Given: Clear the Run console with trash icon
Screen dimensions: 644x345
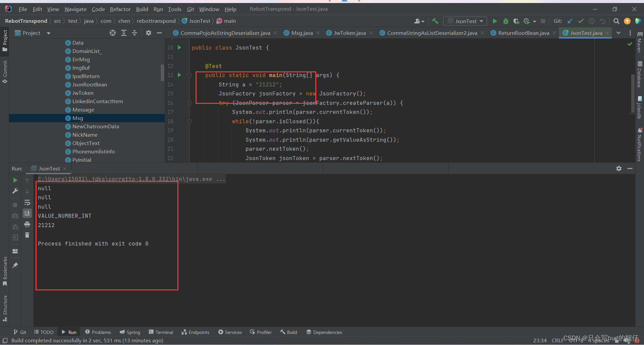Looking at the screenshot, I should point(27,235).
